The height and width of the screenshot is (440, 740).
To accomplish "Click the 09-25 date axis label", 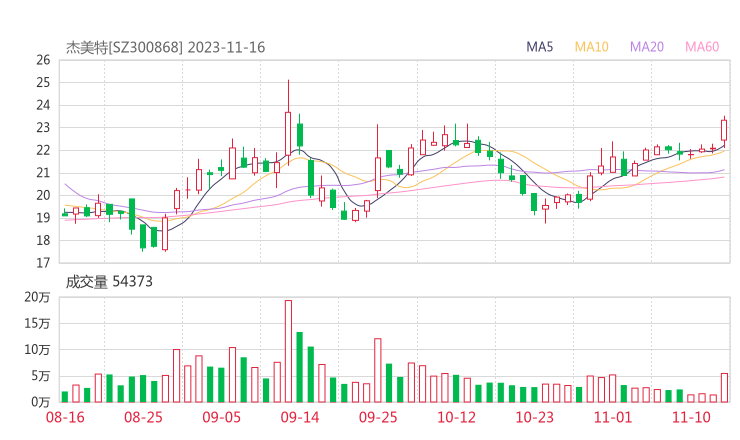I will [378, 417].
